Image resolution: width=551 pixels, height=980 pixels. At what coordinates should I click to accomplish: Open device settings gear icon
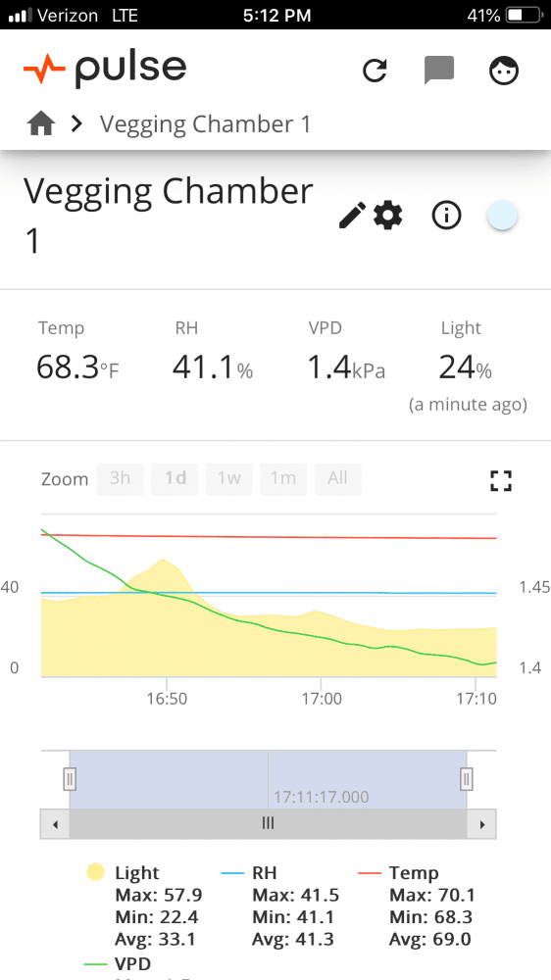point(388,217)
